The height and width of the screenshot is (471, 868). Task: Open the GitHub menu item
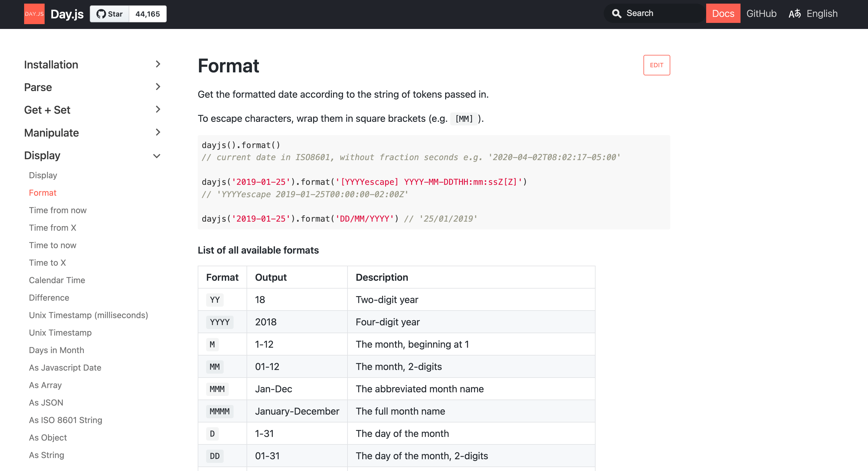(x=762, y=14)
